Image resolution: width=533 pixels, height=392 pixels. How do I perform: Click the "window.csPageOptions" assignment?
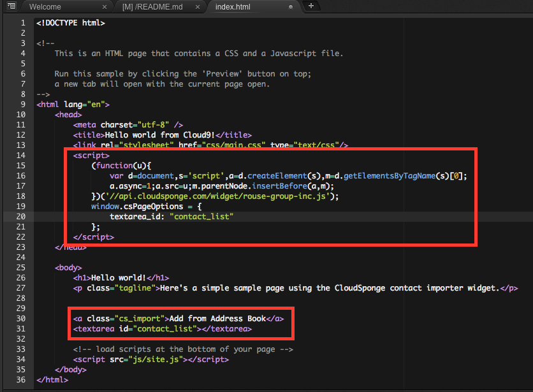pyautogui.click(x=147, y=207)
